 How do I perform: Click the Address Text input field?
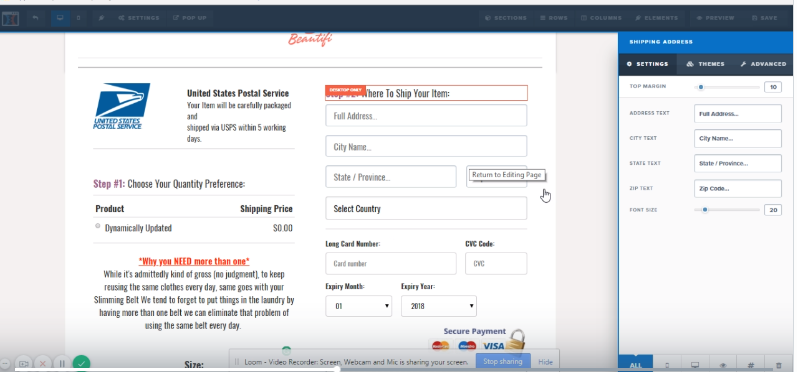coord(738,114)
